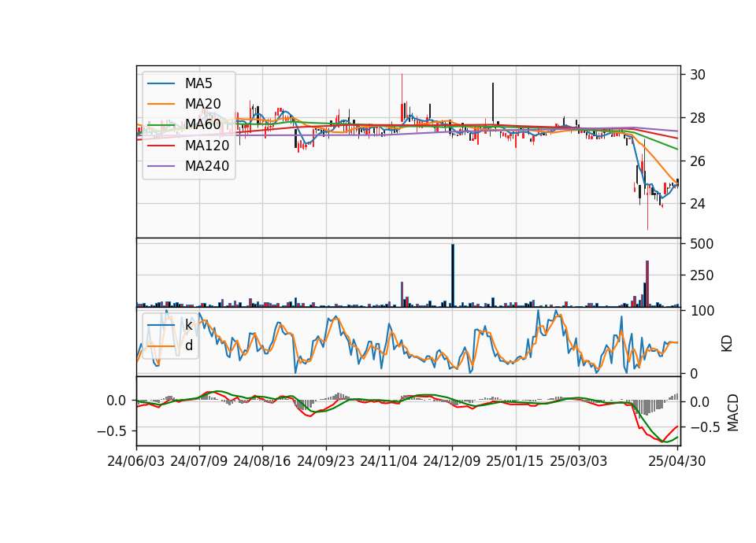Click the large volume bar in April 2025
756x543 pixels.
pyautogui.click(x=647, y=283)
